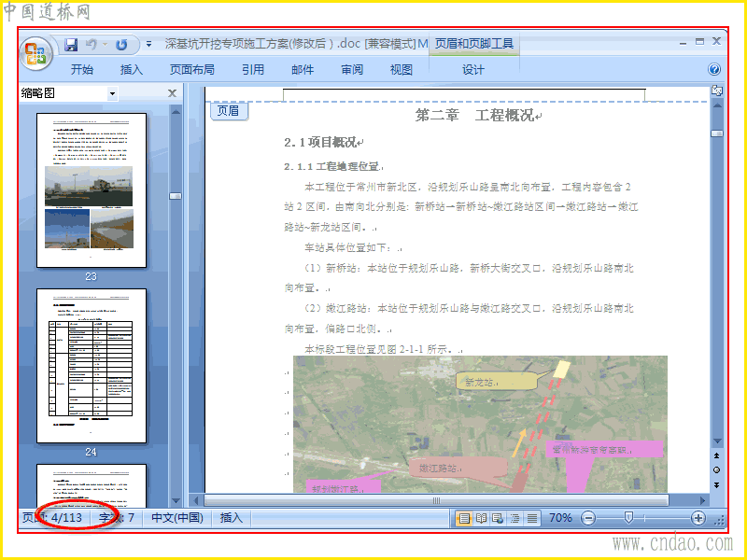Switch to Web Layout view
Viewport: 747px width, 560px height.
[x=498, y=518]
